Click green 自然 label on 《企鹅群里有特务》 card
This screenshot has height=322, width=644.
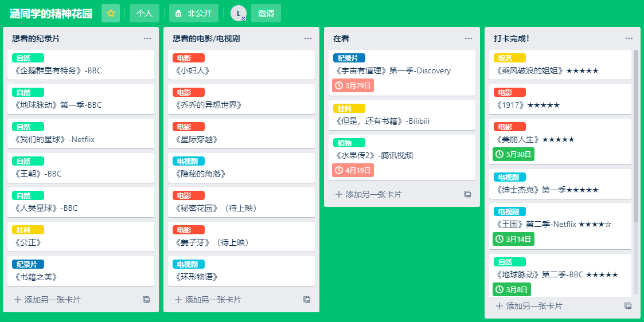point(28,58)
